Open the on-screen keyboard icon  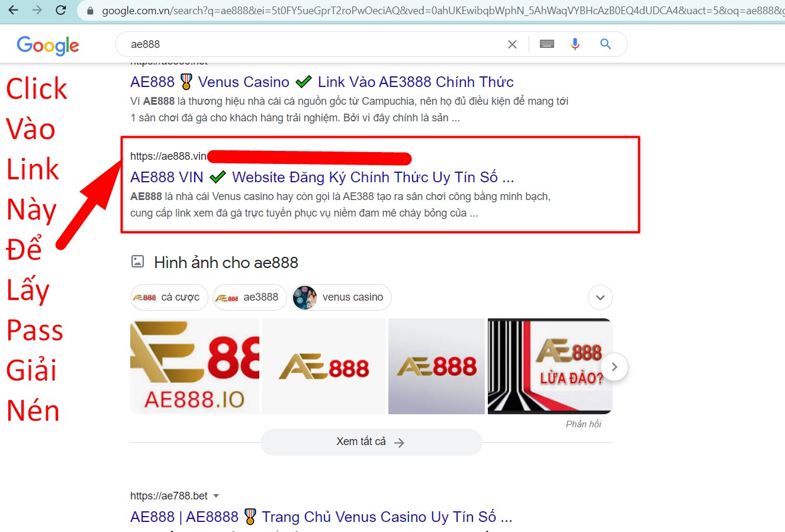[547, 44]
